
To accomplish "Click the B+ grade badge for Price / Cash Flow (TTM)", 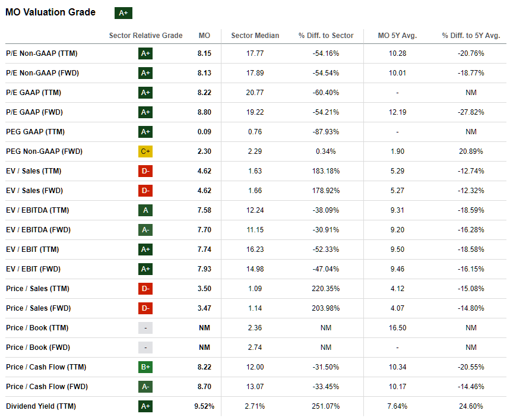I will click(145, 367).
